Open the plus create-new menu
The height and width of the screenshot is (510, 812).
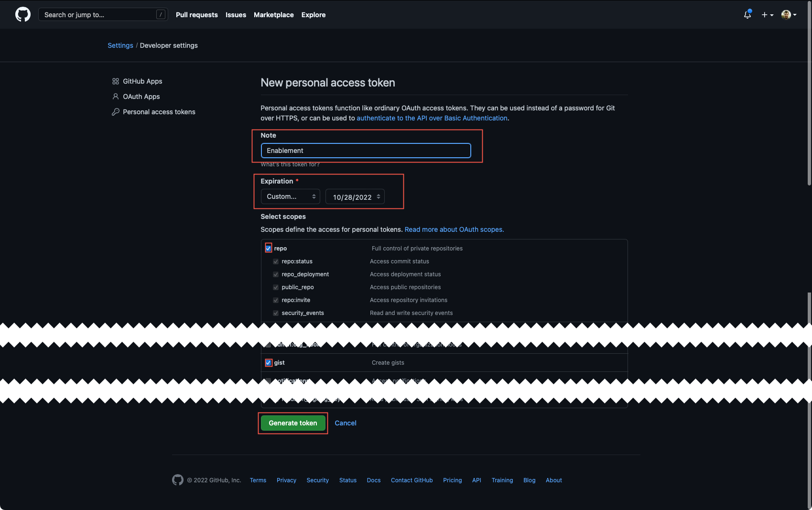(x=767, y=15)
